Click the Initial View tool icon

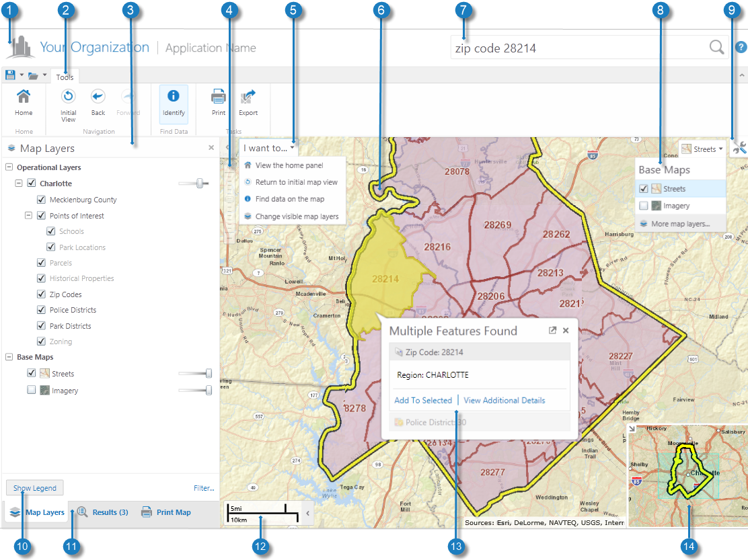pos(68,97)
